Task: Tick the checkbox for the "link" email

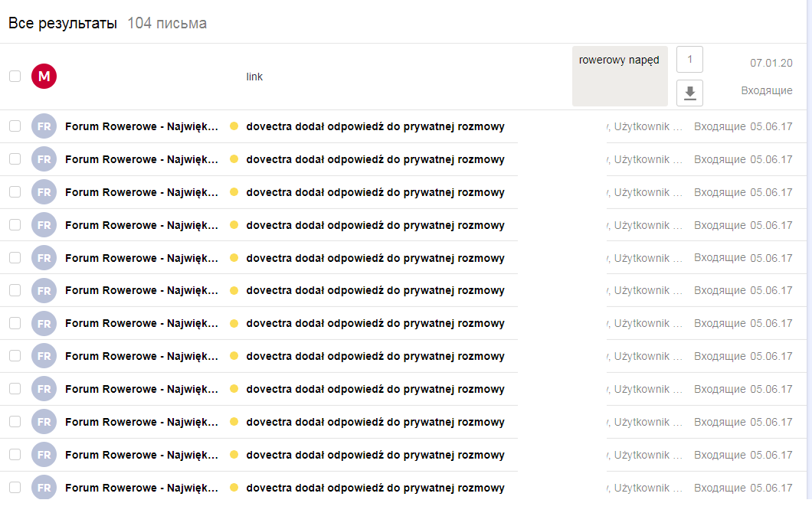Action: [15, 76]
